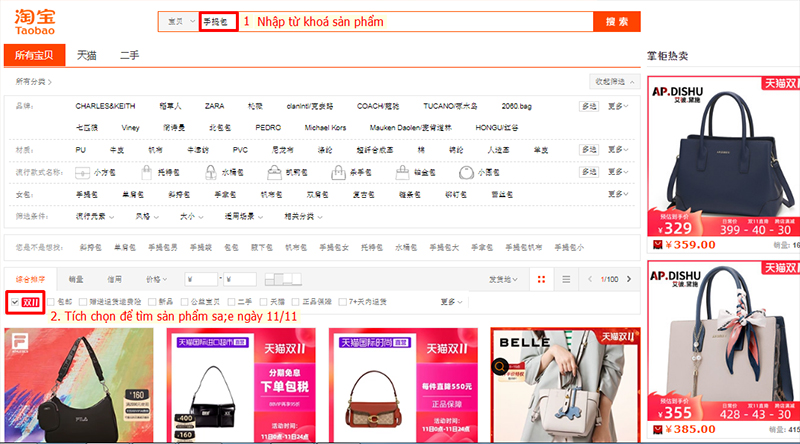Enable the 包邮 free shipping checkbox
Viewport: 800px width, 444px height.
[x=51, y=302]
